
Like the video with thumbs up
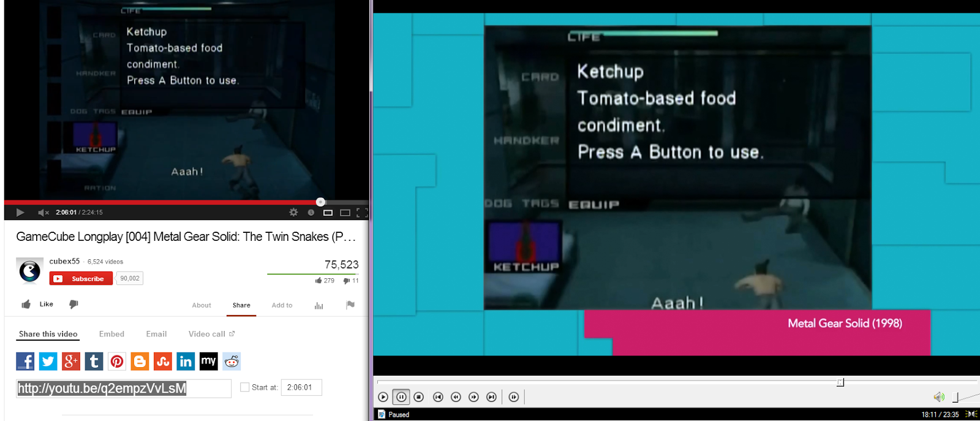[x=26, y=305]
